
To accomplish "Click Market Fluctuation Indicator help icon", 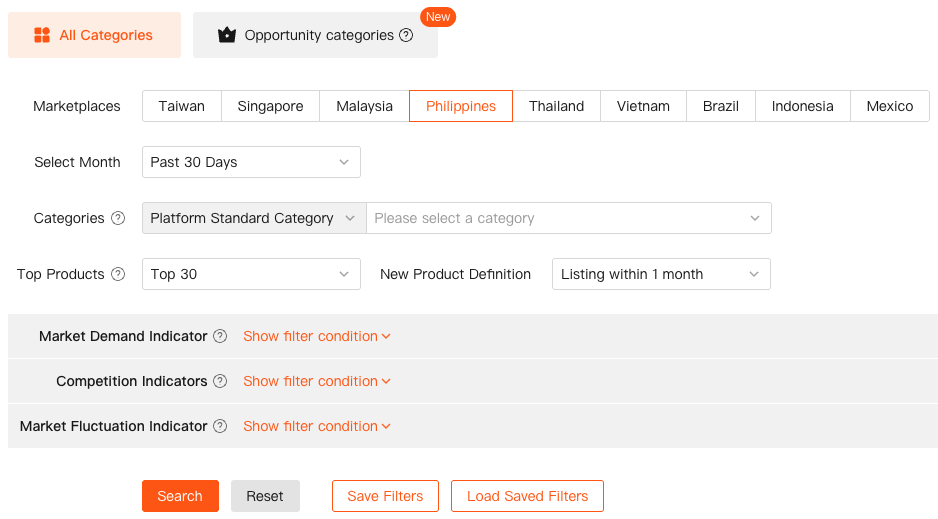I will (220, 426).
